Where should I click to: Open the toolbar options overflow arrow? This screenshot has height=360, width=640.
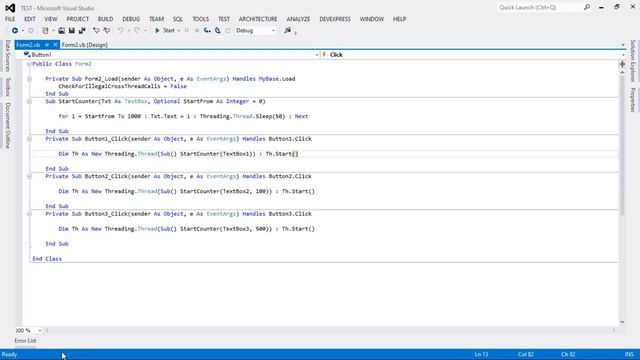click(296, 33)
